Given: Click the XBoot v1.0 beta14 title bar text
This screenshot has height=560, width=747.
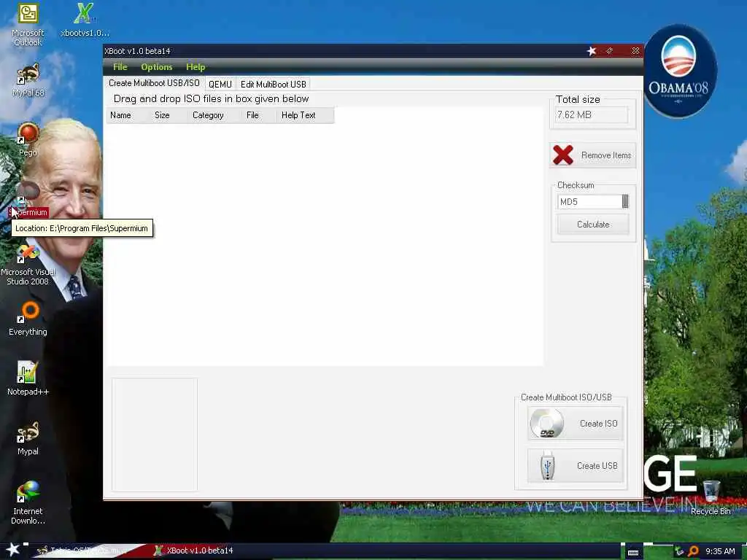Looking at the screenshot, I should (x=137, y=51).
